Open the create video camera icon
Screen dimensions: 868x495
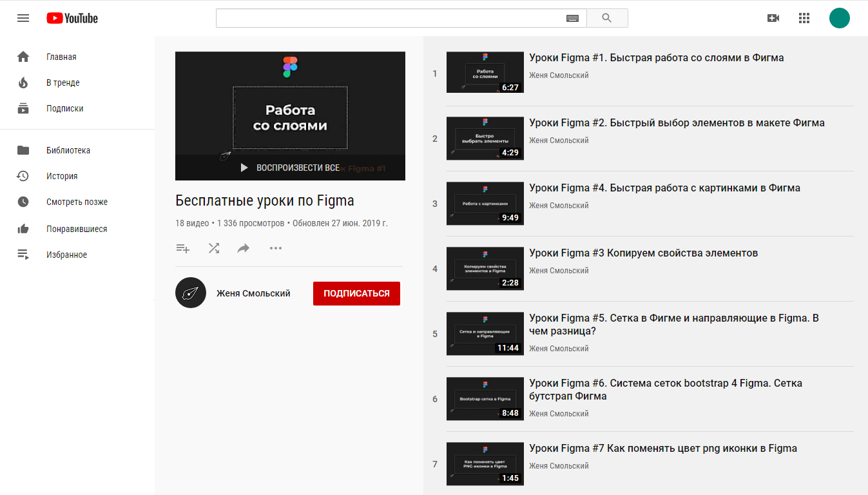[x=773, y=18]
